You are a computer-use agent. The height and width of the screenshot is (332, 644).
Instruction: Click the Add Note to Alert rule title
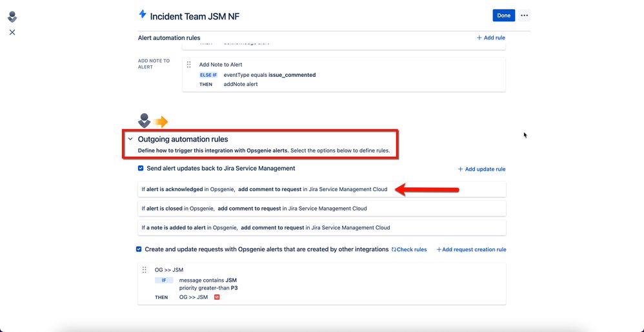[x=221, y=65]
